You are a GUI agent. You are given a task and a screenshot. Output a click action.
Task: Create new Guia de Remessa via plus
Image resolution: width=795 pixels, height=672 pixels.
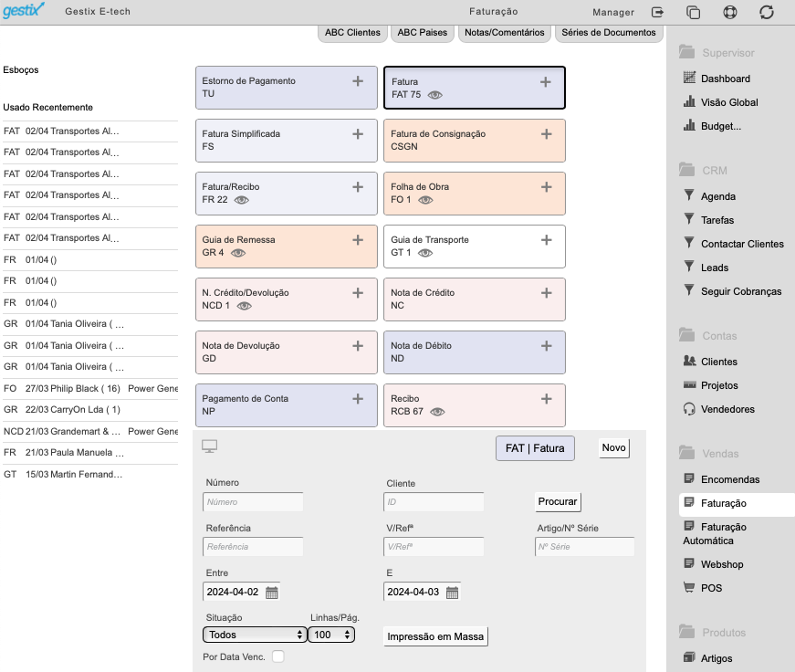click(x=358, y=240)
